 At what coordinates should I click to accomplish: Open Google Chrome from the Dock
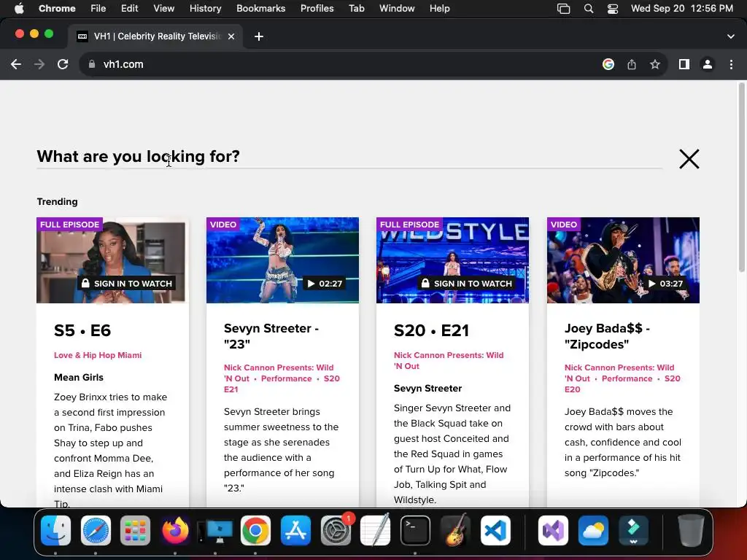click(x=255, y=531)
